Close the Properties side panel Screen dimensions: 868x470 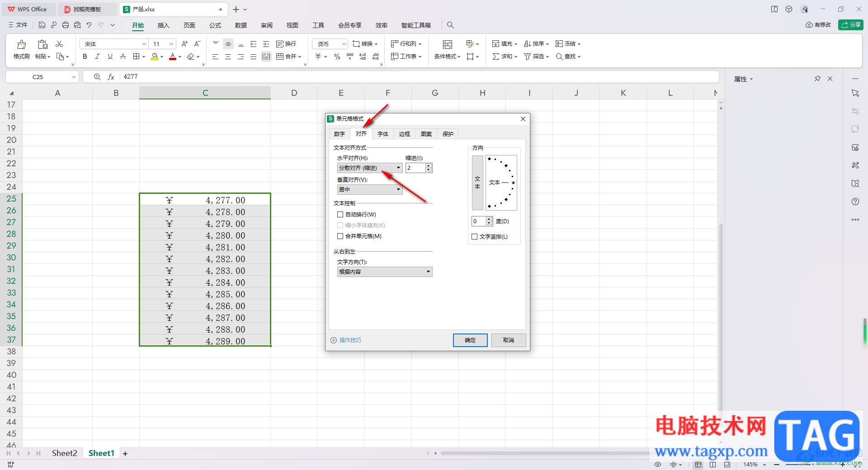pos(830,79)
